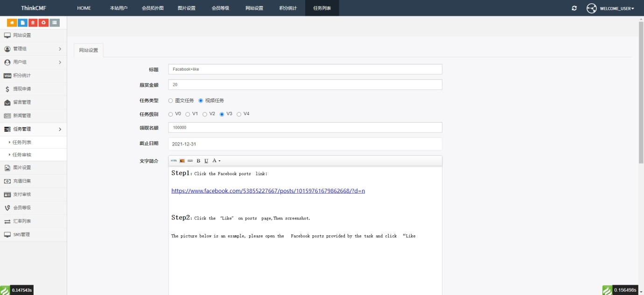This screenshot has width=644, height=295.
Task: Open 本站用户 in top navigation
Action: pyautogui.click(x=119, y=8)
